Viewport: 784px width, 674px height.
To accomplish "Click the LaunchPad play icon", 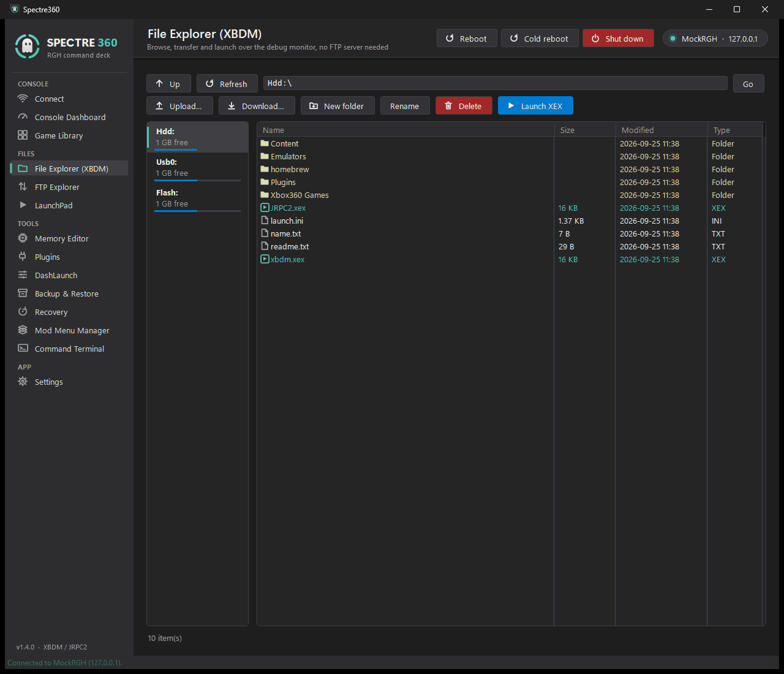I will point(23,205).
